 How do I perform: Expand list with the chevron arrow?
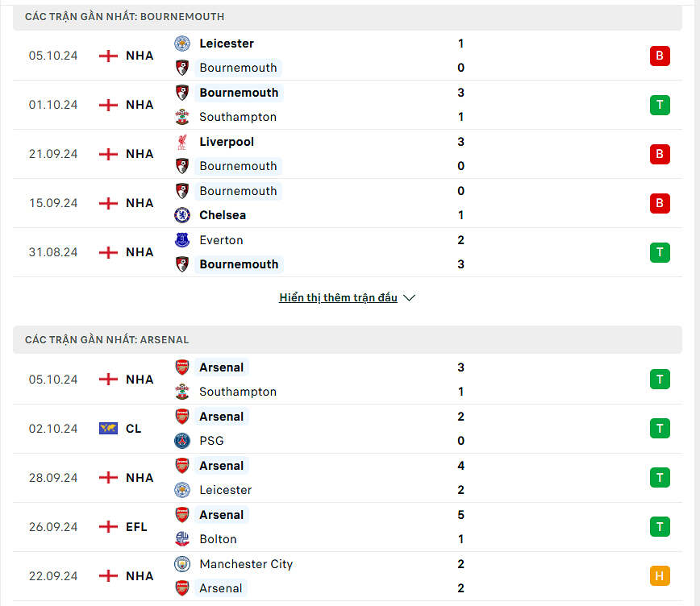[410, 298]
